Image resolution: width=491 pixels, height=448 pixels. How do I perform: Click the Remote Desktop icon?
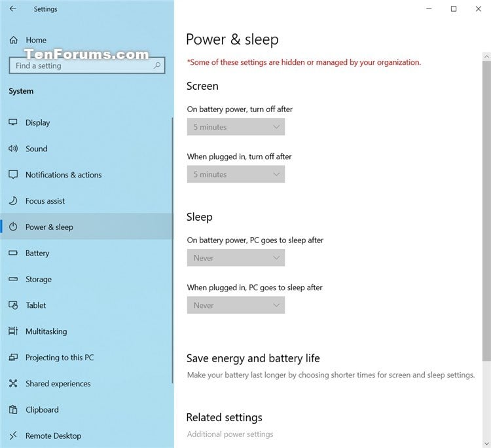(13, 436)
